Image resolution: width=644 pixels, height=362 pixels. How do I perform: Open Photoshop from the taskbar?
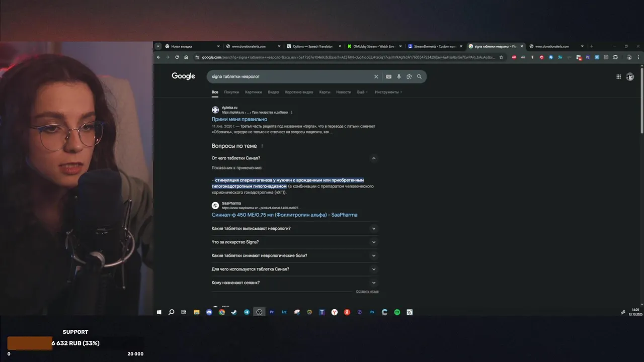coord(372,312)
